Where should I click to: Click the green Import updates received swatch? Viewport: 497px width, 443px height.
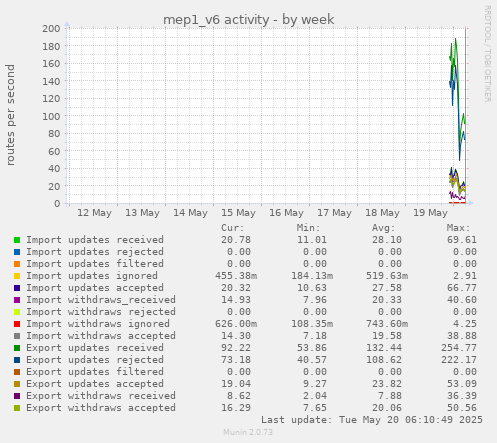coord(17,240)
